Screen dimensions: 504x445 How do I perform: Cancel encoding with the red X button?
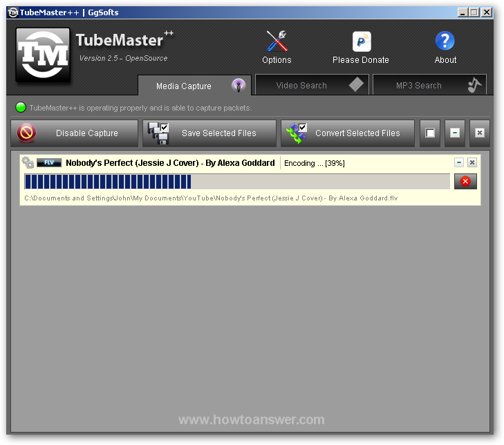465,182
